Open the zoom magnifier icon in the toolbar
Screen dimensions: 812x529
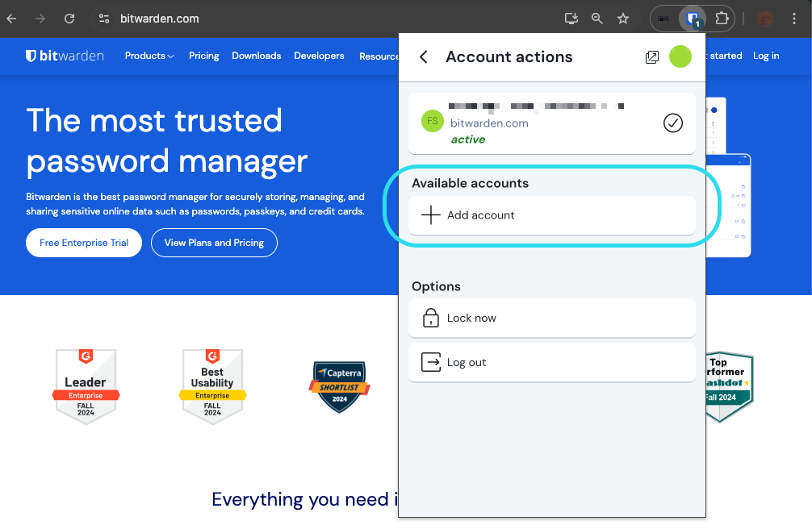596,18
